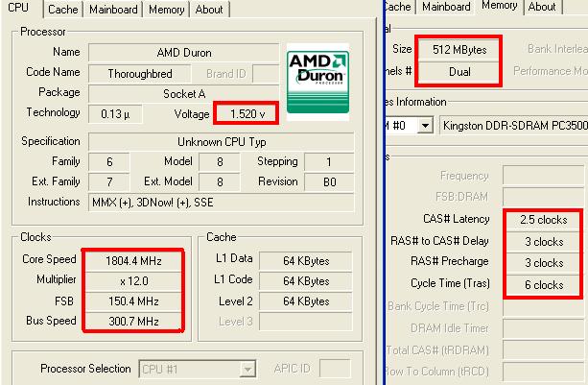
Task: Open the Memory tab in left window
Action: tap(166, 10)
